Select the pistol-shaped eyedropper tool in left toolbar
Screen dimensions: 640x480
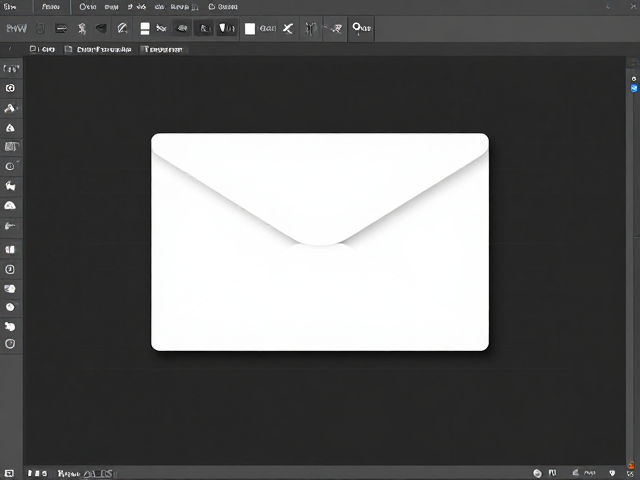click(10, 226)
